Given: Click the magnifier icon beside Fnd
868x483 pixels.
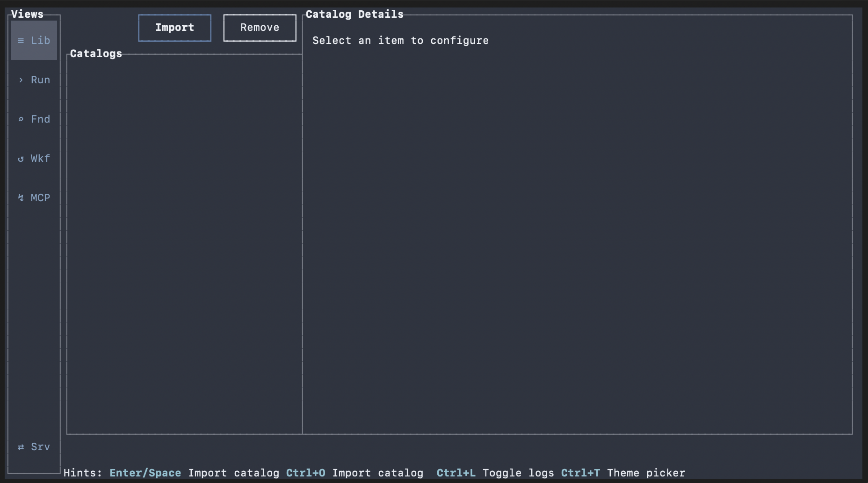Looking at the screenshot, I should coord(21,119).
